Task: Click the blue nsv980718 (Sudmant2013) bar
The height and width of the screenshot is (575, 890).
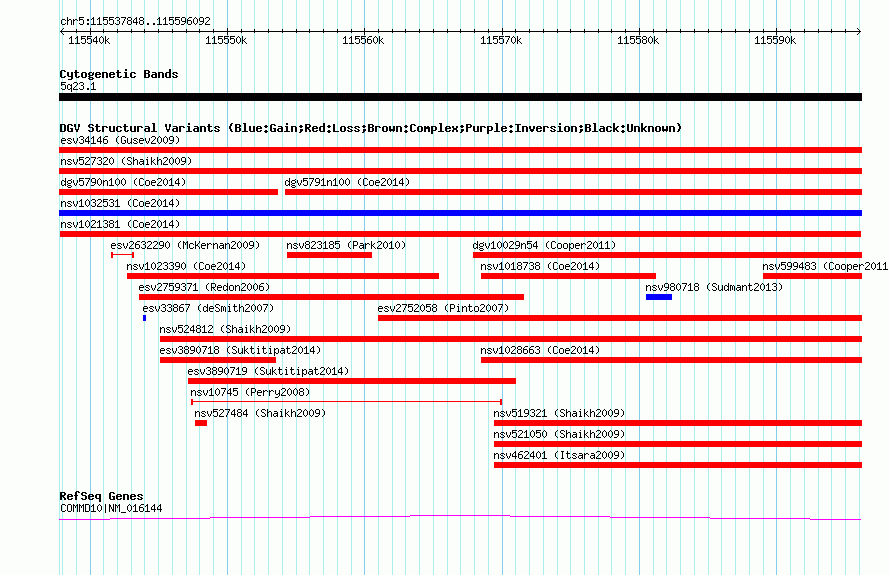Action: pos(659,297)
